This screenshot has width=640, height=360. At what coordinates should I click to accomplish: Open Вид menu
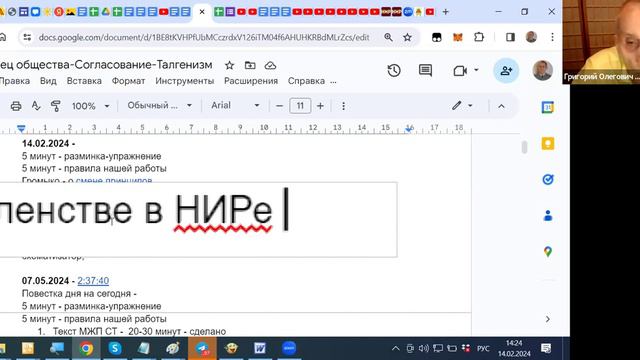click(x=48, y=81)
